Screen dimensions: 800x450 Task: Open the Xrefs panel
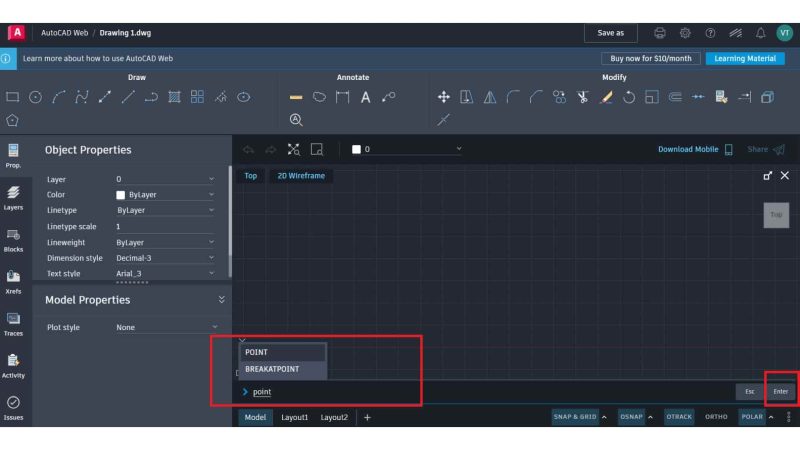pos(13,282)
